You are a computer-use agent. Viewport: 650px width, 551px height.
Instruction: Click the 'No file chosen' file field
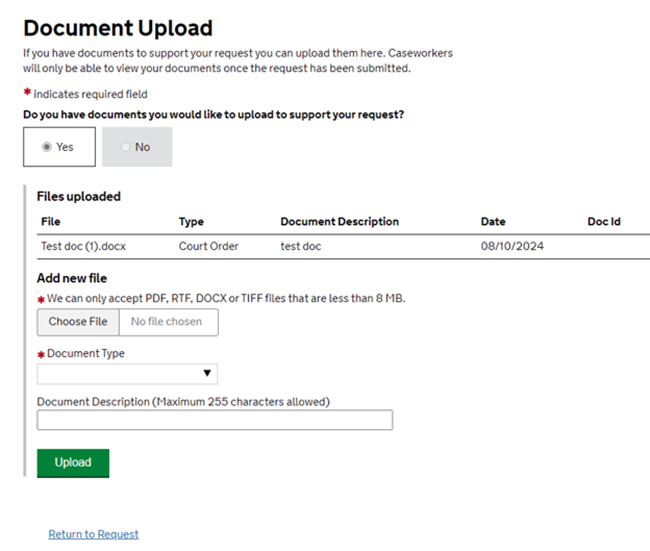click(167, 322)
